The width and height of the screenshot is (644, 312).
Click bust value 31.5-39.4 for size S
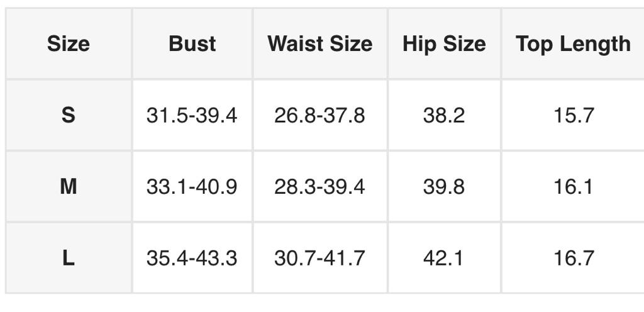(x=192, y=116)
